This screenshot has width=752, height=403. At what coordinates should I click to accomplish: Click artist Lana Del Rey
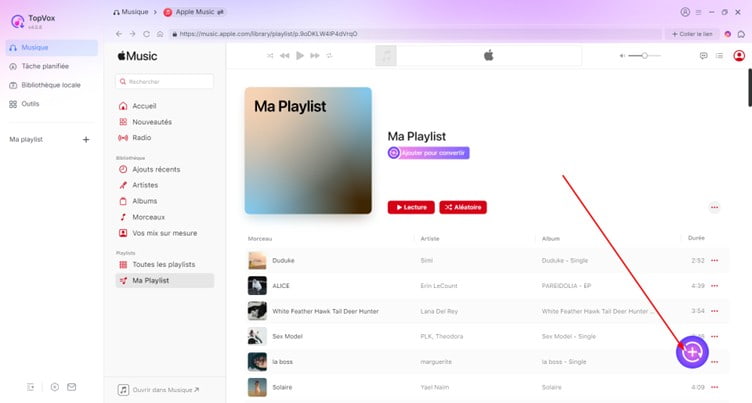pos(439,311)
